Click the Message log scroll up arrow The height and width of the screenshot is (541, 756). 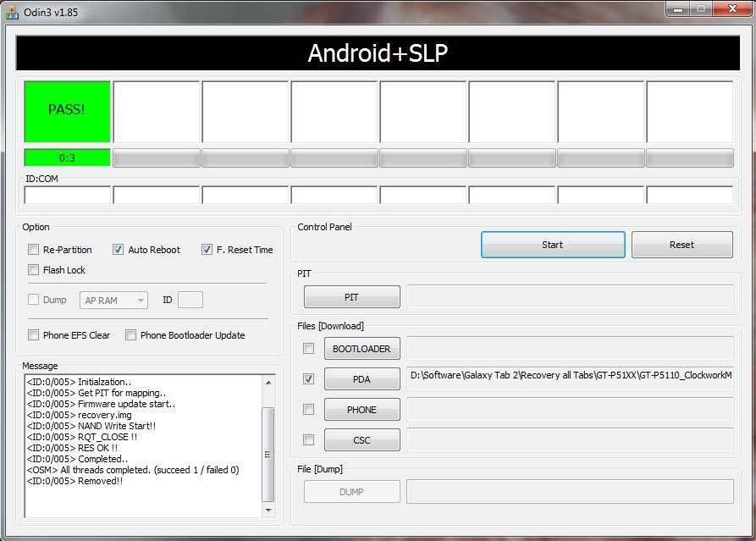pyautogui.click(x=268, y=383)
